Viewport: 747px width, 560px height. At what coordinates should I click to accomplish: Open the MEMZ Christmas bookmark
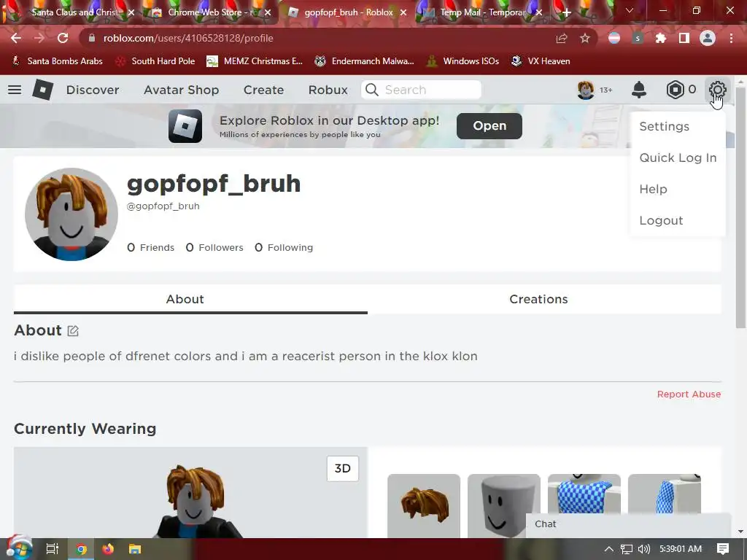pyautogui.click(x=255, y=61)
